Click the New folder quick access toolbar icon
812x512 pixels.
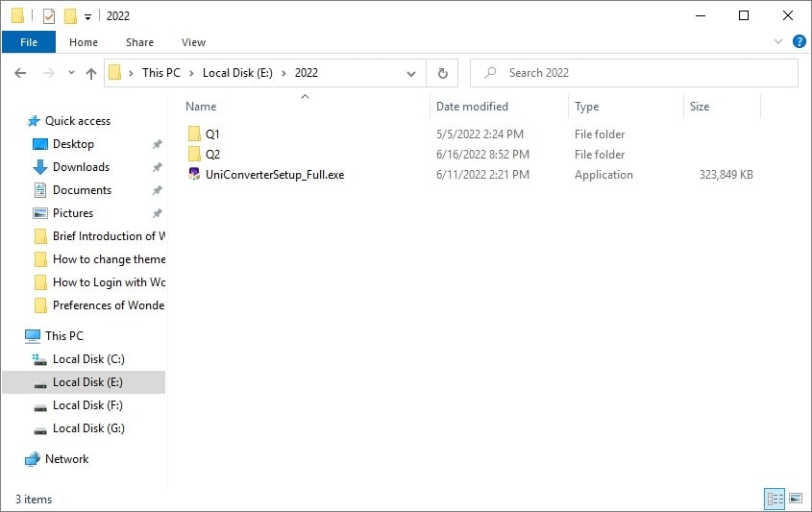click(x=70, y=16)
